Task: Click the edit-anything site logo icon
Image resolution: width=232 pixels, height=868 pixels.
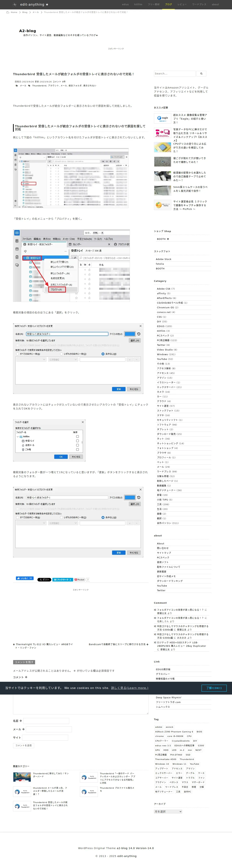Action: click(x=14, y=4)
